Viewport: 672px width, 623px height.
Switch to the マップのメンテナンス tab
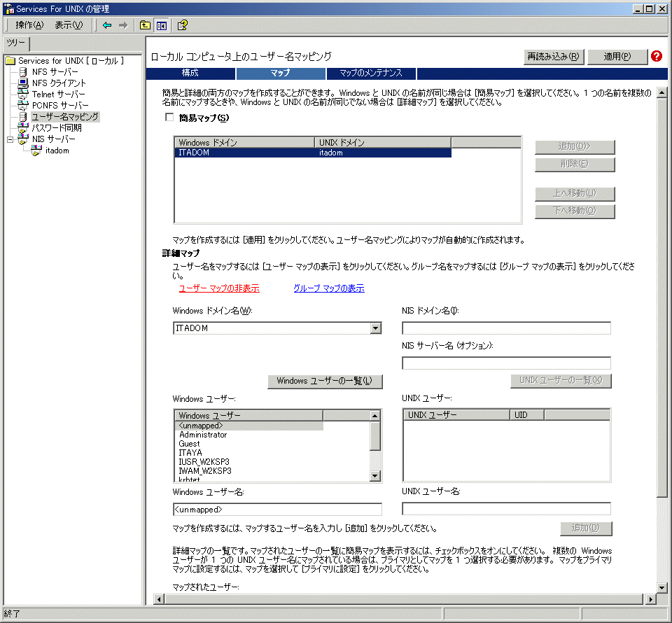click(x=371, y=73)
